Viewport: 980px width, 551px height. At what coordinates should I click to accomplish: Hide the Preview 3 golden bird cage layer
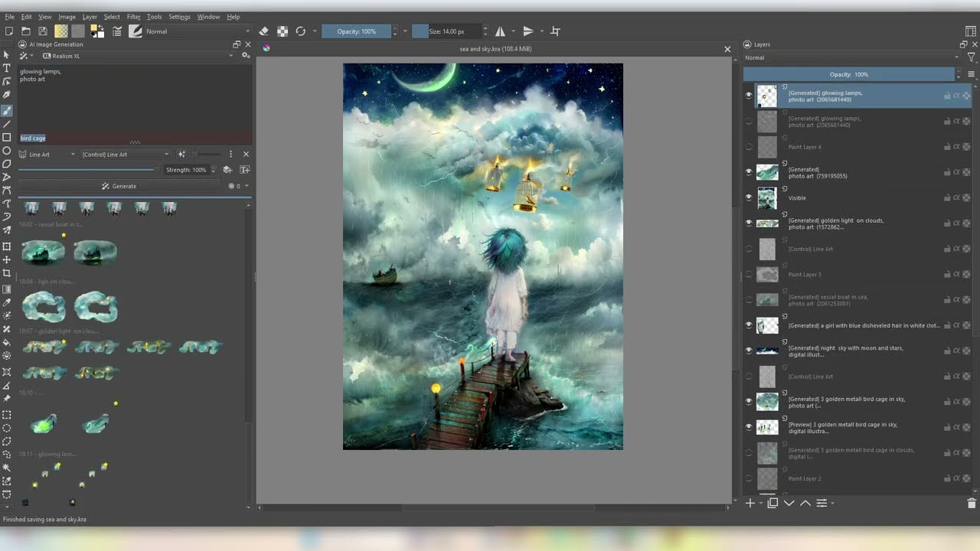point(749,427)
